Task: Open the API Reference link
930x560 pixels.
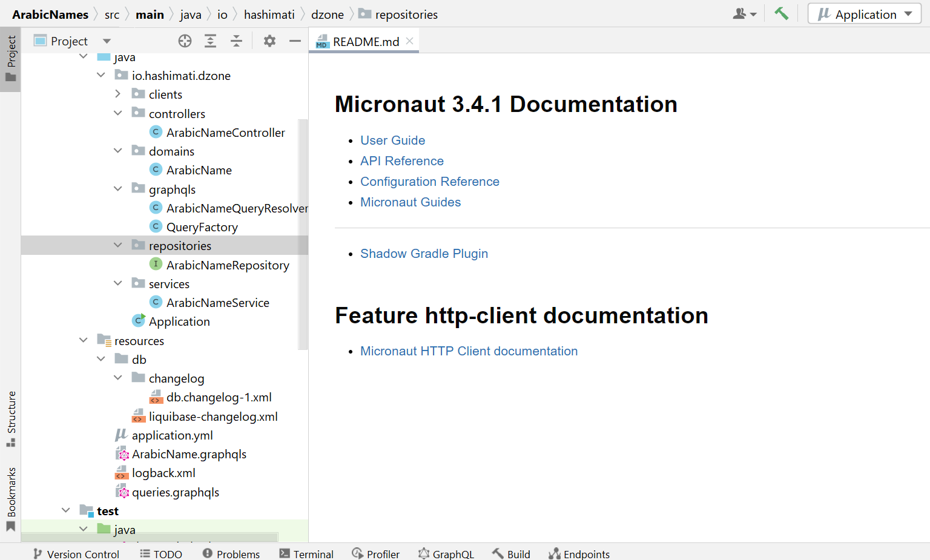Action: (402, 161)
